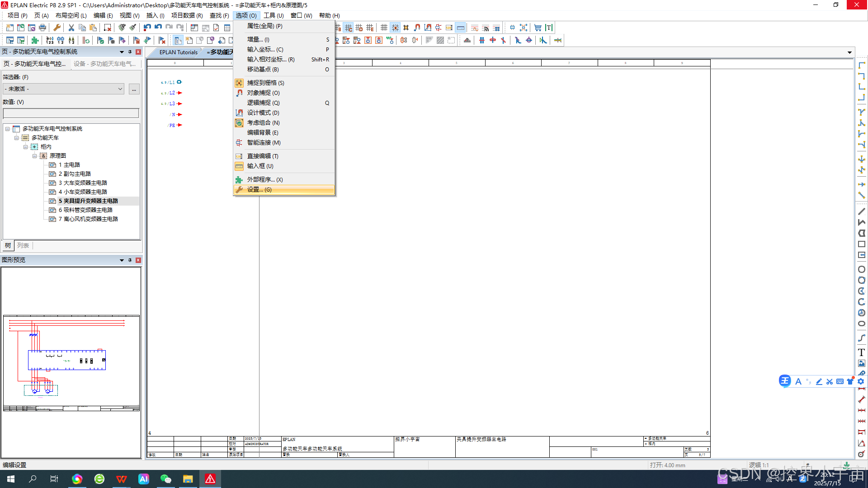Image resolution: width=868 pixels, height=488 pixels.
Task: Select the insert image tool in right toolbar
Action: coord(862,363)
